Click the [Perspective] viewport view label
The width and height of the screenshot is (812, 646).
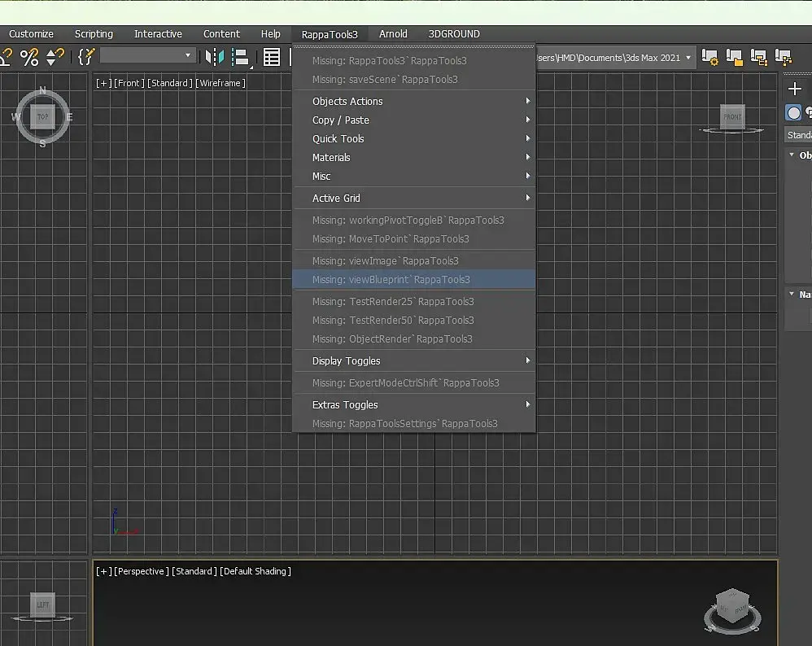click(x=142, y=571)
